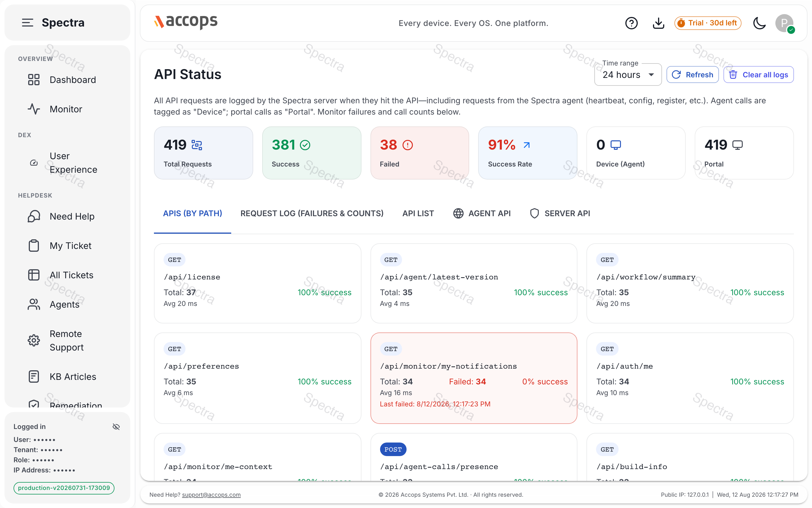Click the KB Articles document icon
This screenshot has height=508, width=812.
point(34,377)
